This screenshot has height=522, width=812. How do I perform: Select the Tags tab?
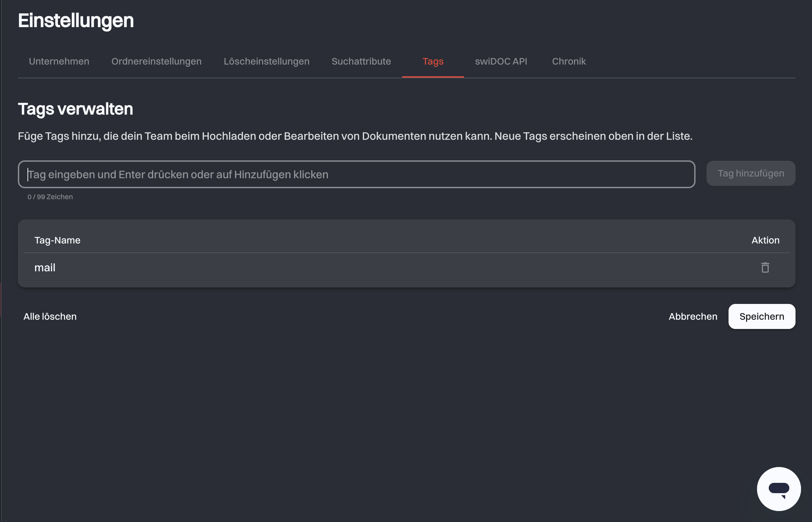coord(433,61)
